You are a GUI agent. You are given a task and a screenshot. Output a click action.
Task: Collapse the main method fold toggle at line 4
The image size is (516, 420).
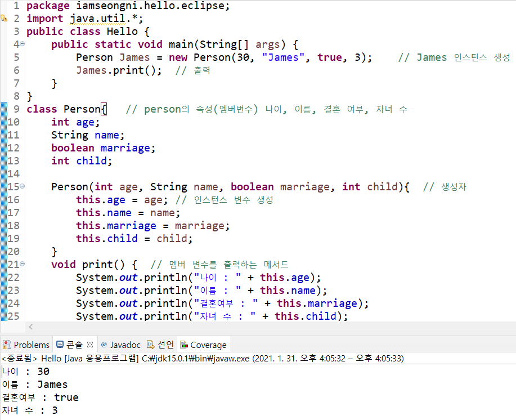pyautogui.click(x=23, y=43)
